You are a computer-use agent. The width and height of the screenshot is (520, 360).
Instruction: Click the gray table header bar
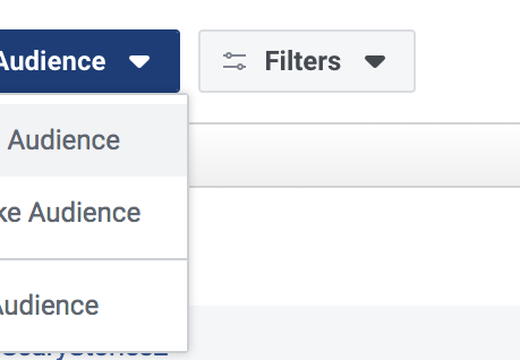354,155
